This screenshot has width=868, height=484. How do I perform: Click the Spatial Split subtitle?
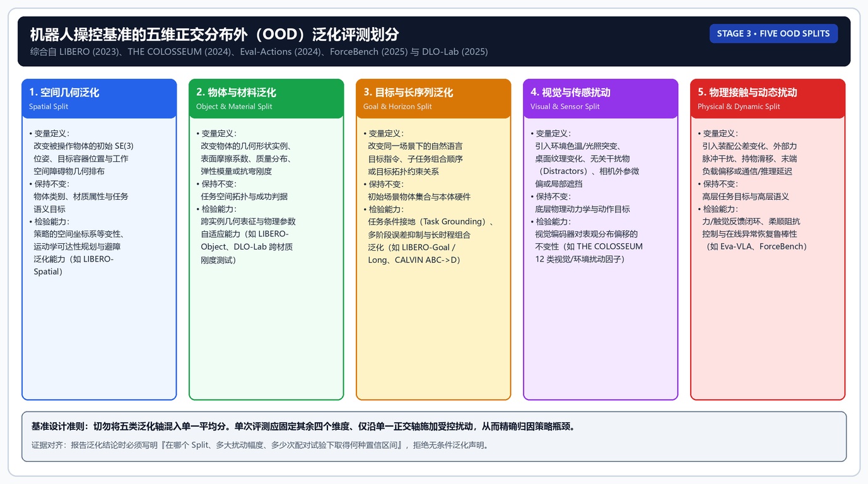49,107
